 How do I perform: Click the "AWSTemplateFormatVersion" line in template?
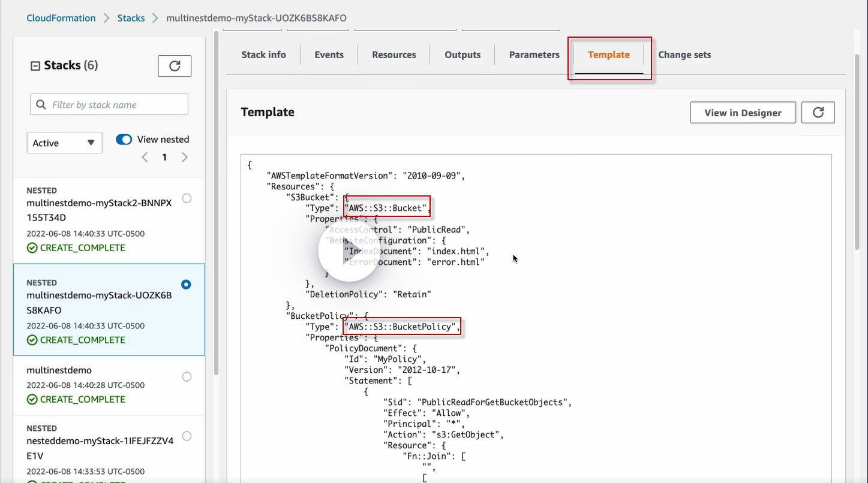click(366, 176)
